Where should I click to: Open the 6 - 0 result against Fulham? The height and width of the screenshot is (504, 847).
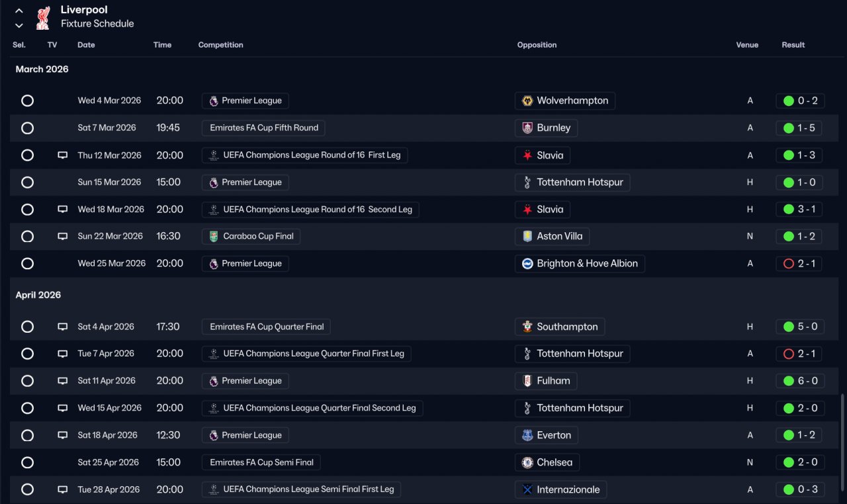pos(801,381)
